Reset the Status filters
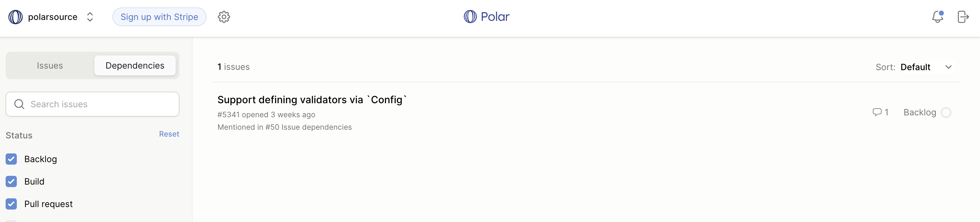 tap(169, 134)
